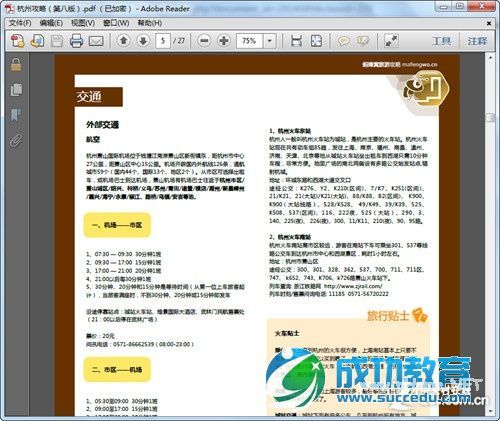Select the fit width scrolling icon
The image size is (500, 421).
(296, 41)
